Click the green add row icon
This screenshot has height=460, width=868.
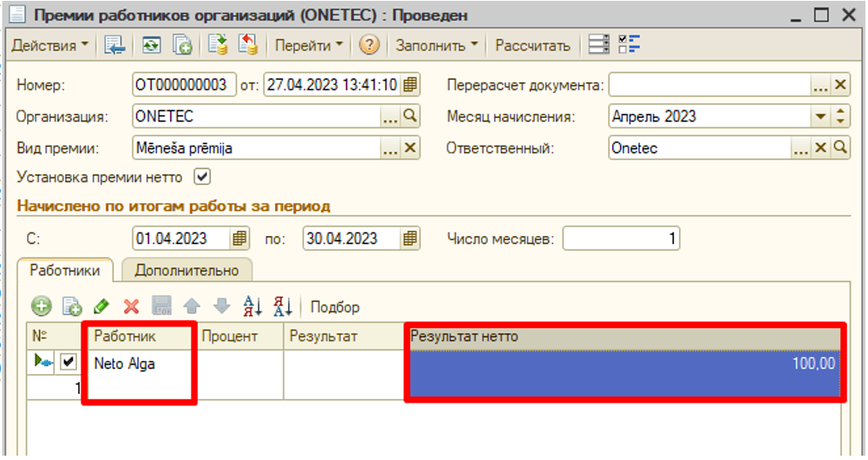click(x=42, y=306)
